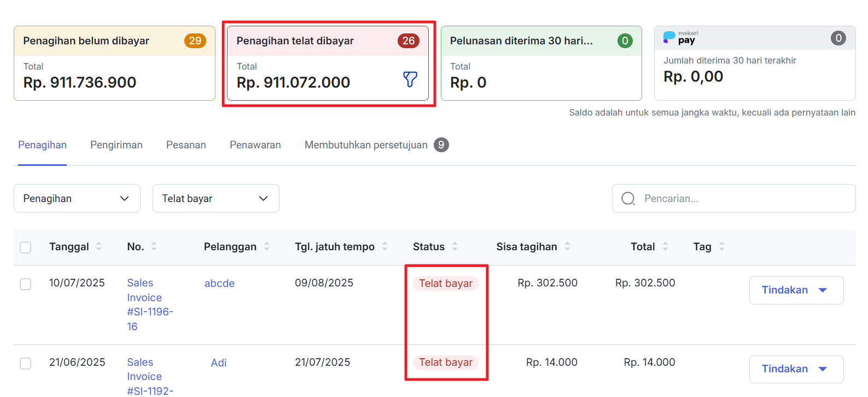Click the red Telat bayar badge for abcde

coord(445,284)
